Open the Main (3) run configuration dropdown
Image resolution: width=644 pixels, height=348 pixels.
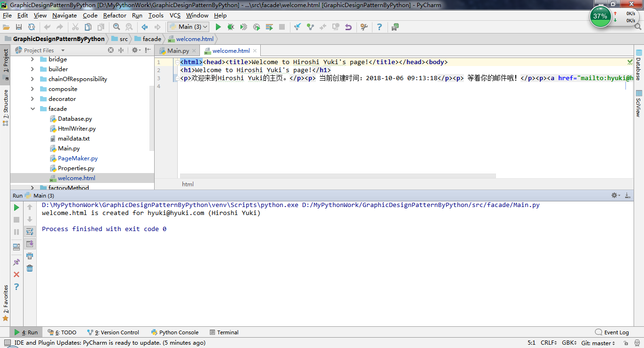pyautogui.click(x=189, y=27)
